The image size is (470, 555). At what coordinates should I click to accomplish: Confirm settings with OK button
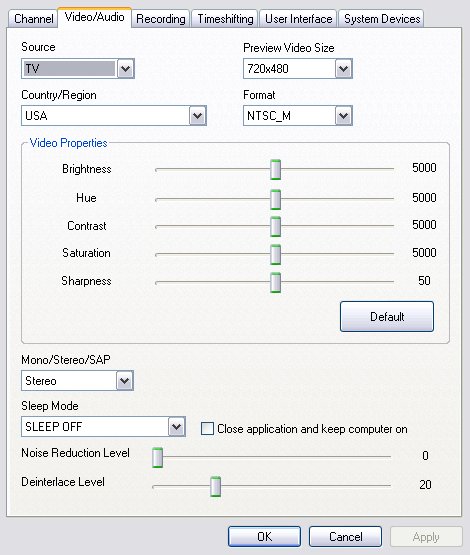pos(264,537)
